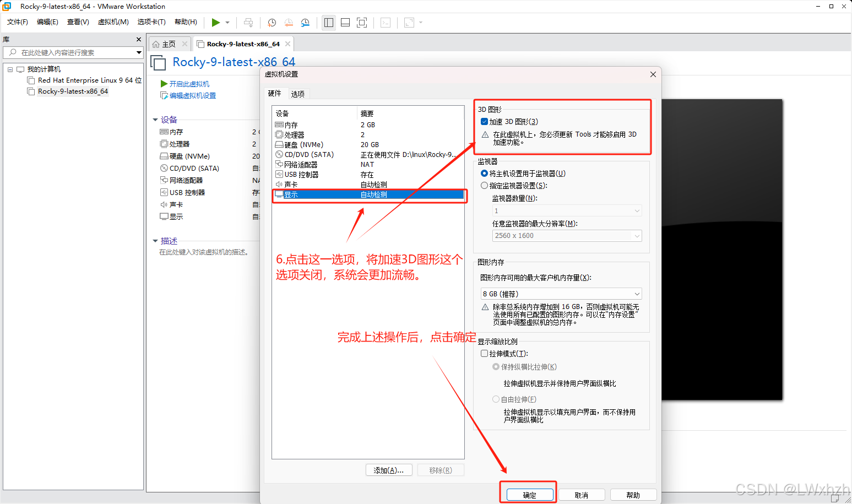Click the green power-on play icon
This screenshot has height=504, width=852.
click(216, 23)
